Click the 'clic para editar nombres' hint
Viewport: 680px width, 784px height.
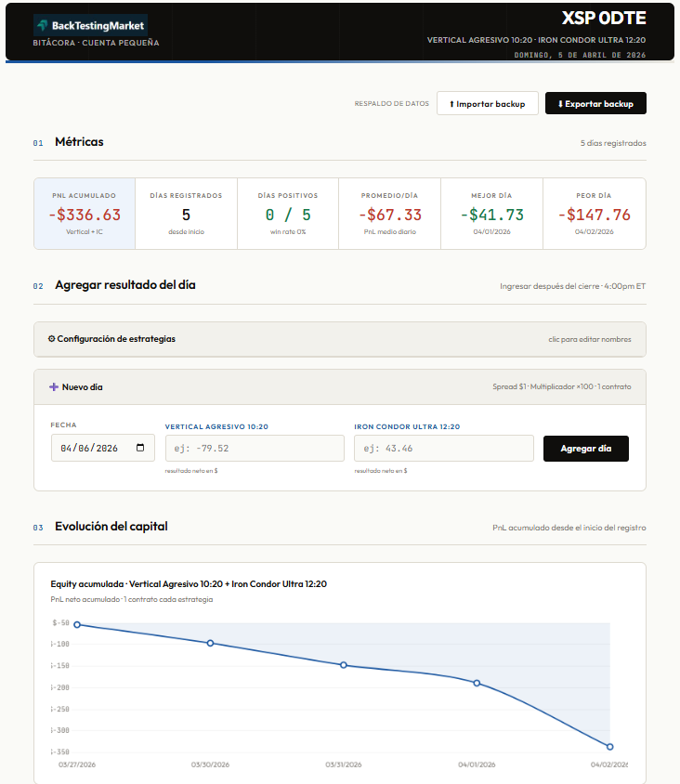pos(589,339)
